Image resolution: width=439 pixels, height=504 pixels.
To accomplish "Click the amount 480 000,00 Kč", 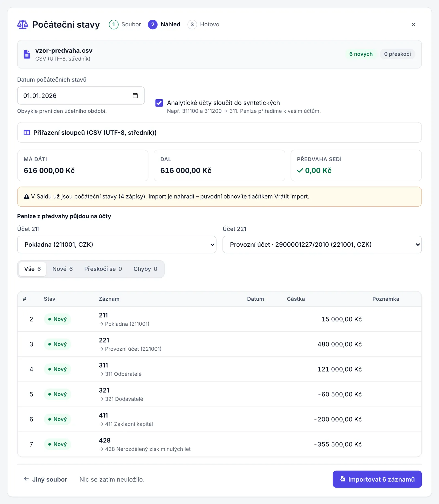I will click(340, 344).
